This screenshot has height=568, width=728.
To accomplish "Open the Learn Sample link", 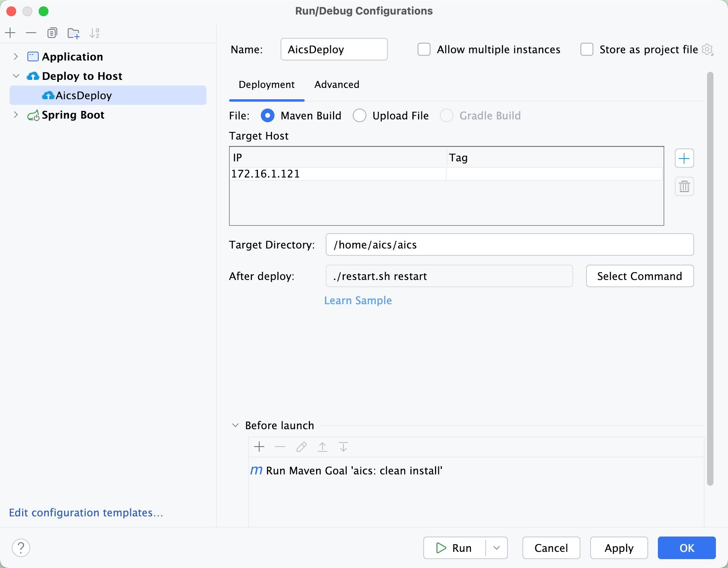I will pyautogui.click(x=358, y=301).
